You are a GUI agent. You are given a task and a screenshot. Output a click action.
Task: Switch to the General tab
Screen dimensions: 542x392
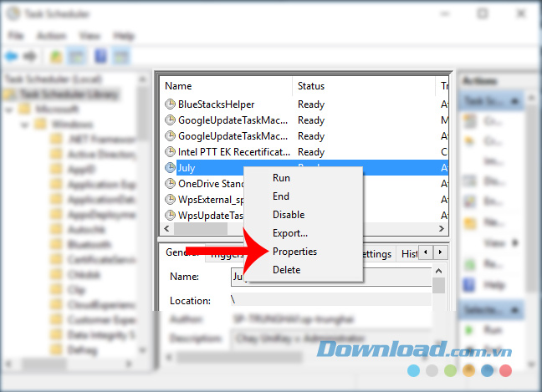pos(182,252)
